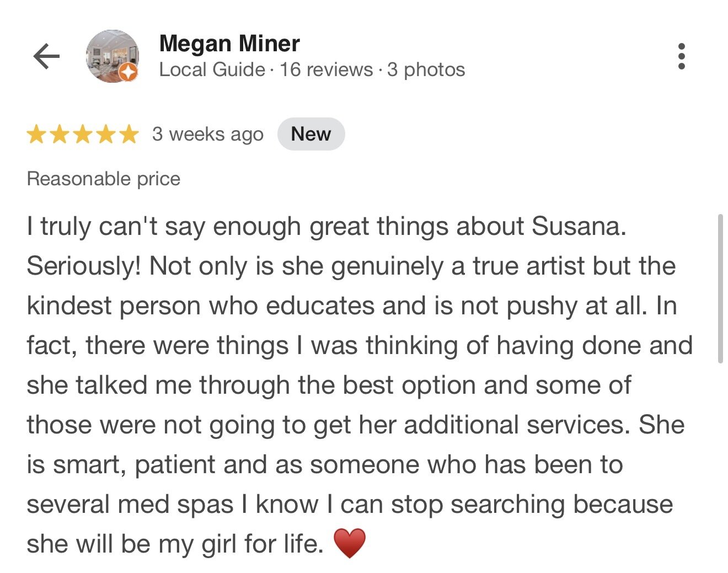Image resolution: width=728 pixels, height=573 pixels.
Task: View the reviewer's 3 photos
Action: tap(426, 70)
